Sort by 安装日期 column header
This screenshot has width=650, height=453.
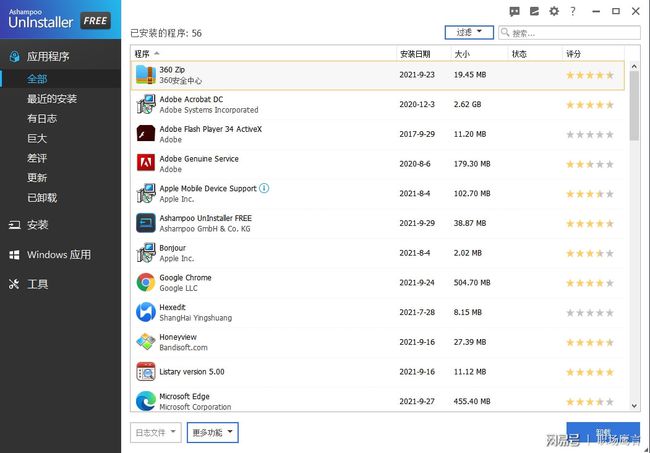[423, 53]
